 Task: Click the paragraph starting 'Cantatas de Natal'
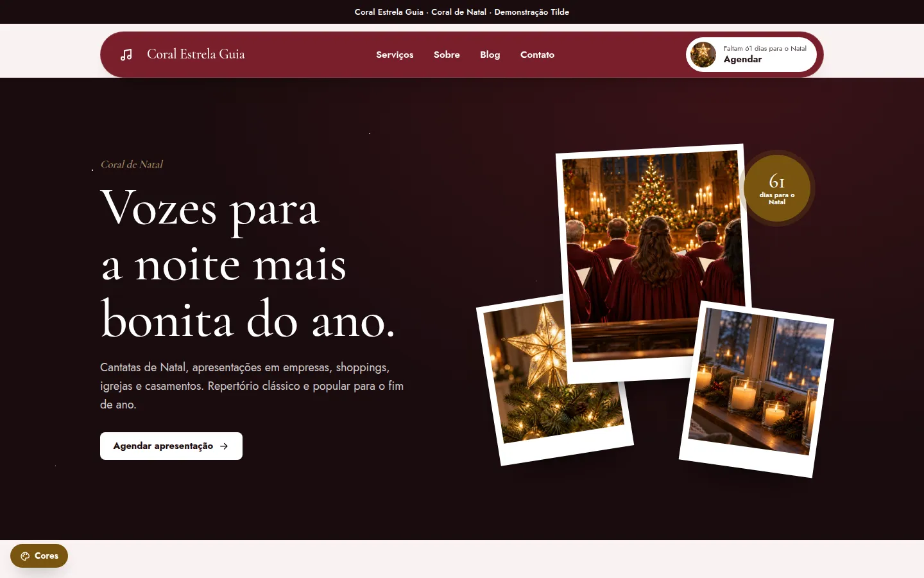click(x=252, y=386)
